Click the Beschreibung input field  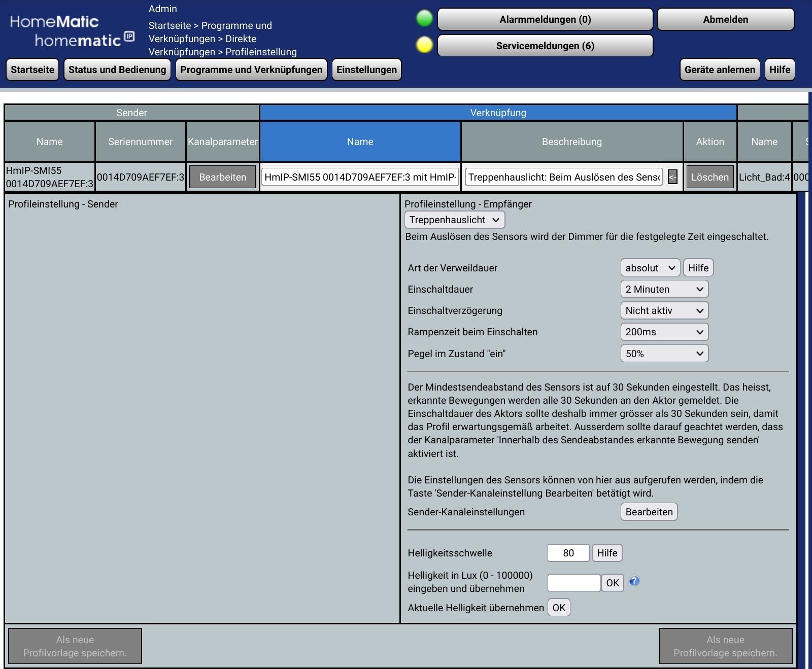coord(564,177)
